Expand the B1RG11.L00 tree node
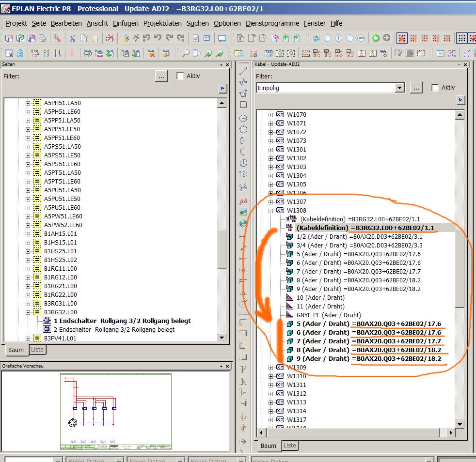 point(28,269)
